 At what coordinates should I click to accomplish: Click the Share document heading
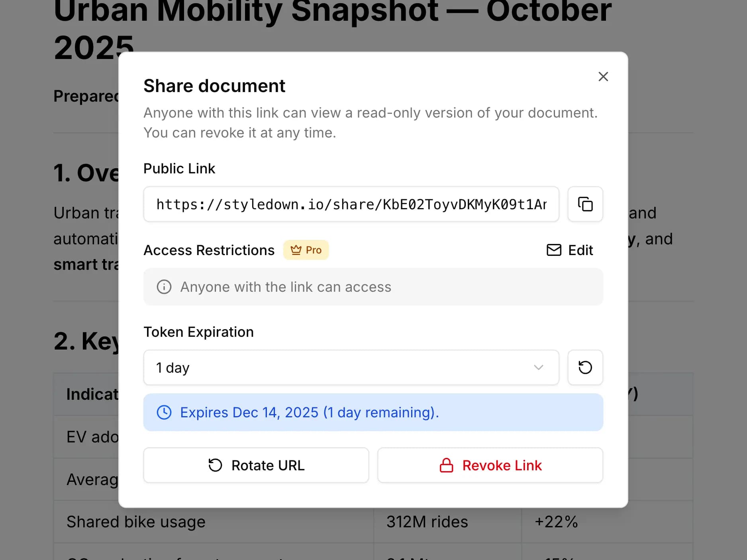point(214,85)
